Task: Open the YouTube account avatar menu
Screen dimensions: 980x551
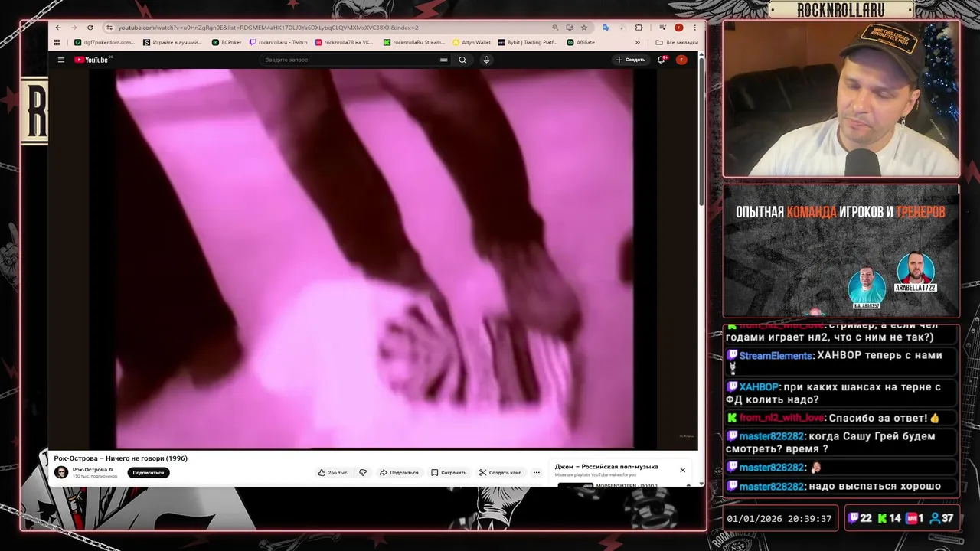Action: click(681, 60)
